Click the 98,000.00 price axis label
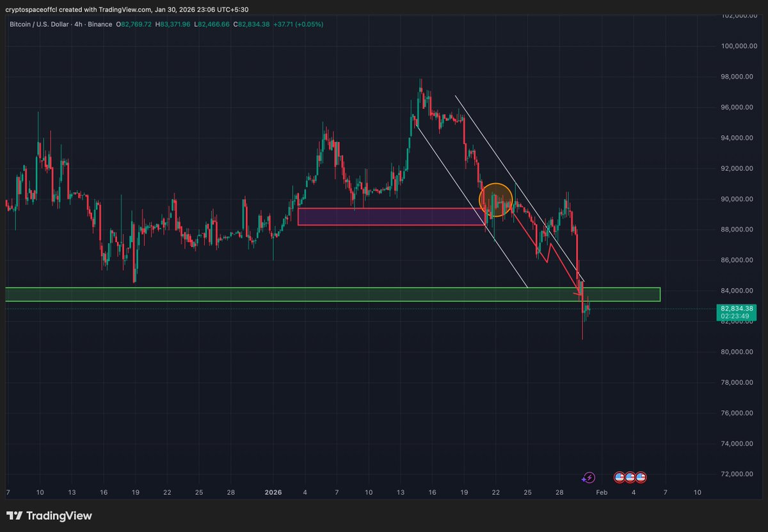Viewport: 768px width, 532px height. [737, 77]
